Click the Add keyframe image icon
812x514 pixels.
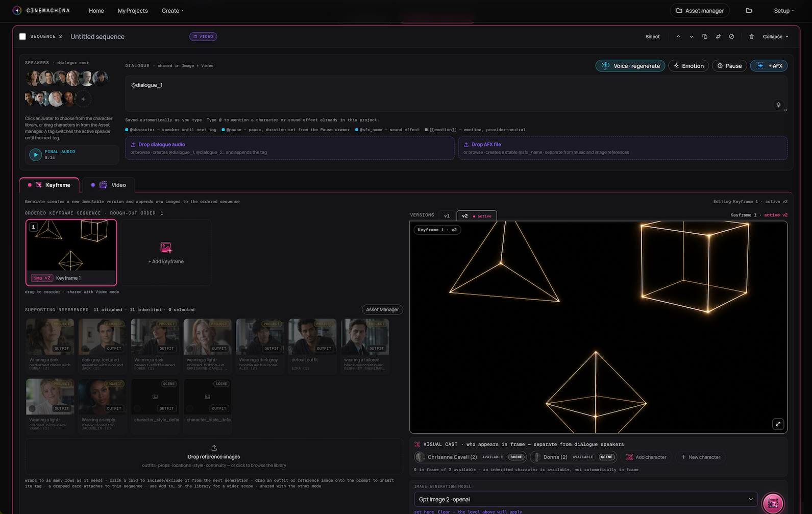click(166, 248)
